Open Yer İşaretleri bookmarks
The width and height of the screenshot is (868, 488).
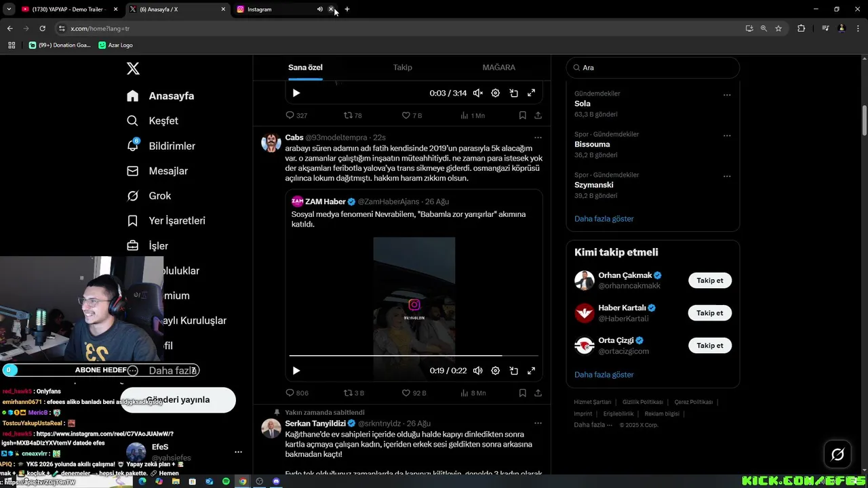coord(166,220)
